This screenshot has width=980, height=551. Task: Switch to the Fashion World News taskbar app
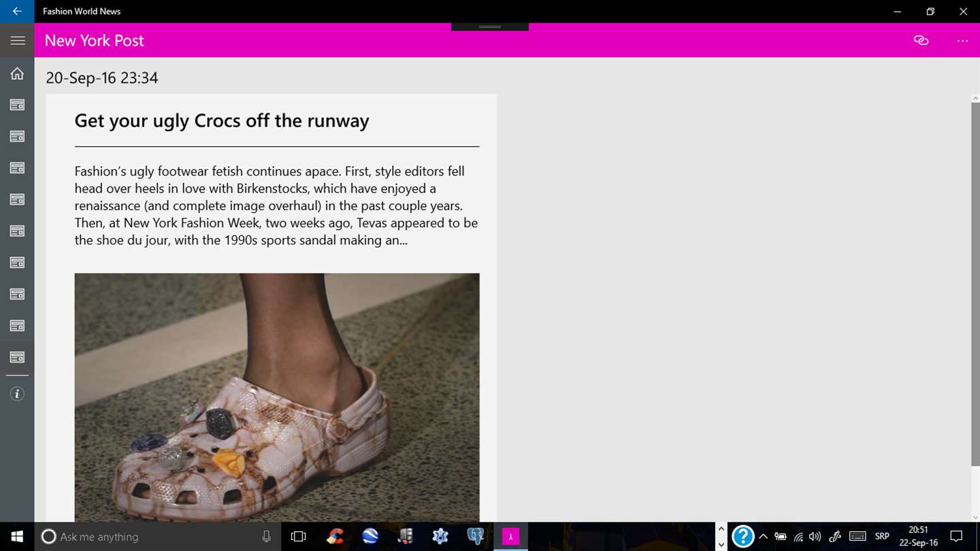coord(510,537)
